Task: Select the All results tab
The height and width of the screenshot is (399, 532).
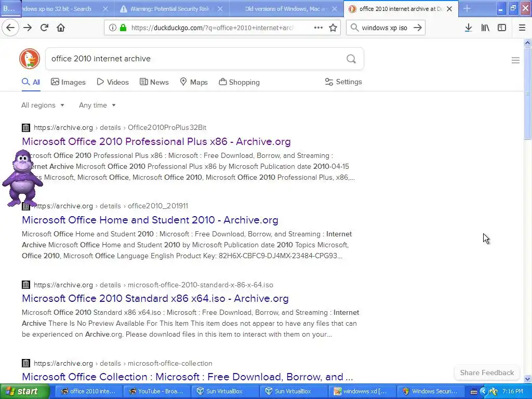Action: tap(31, 82)
